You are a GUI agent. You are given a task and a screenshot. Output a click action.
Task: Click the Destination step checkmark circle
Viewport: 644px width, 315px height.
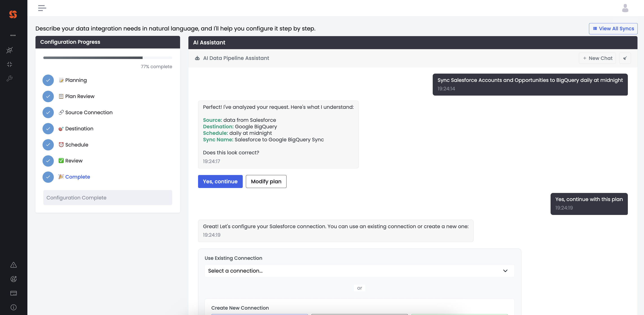click(x=48, y=129)
